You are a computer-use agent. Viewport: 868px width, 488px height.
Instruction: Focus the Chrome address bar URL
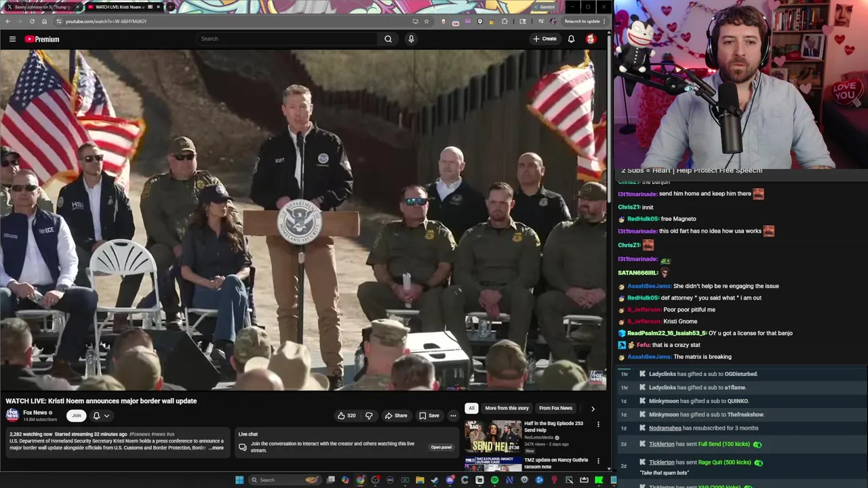(x=106, y=21)
